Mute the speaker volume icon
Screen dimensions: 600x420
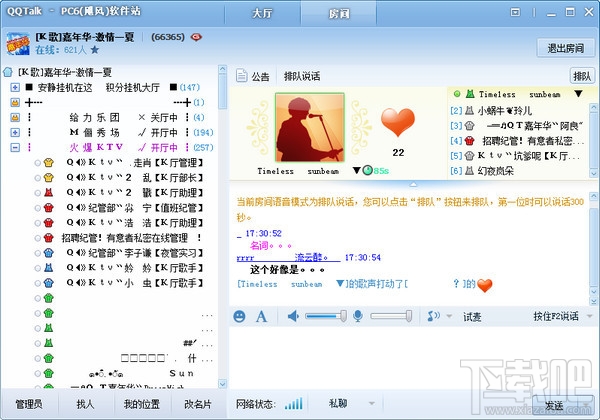(293, 316)
